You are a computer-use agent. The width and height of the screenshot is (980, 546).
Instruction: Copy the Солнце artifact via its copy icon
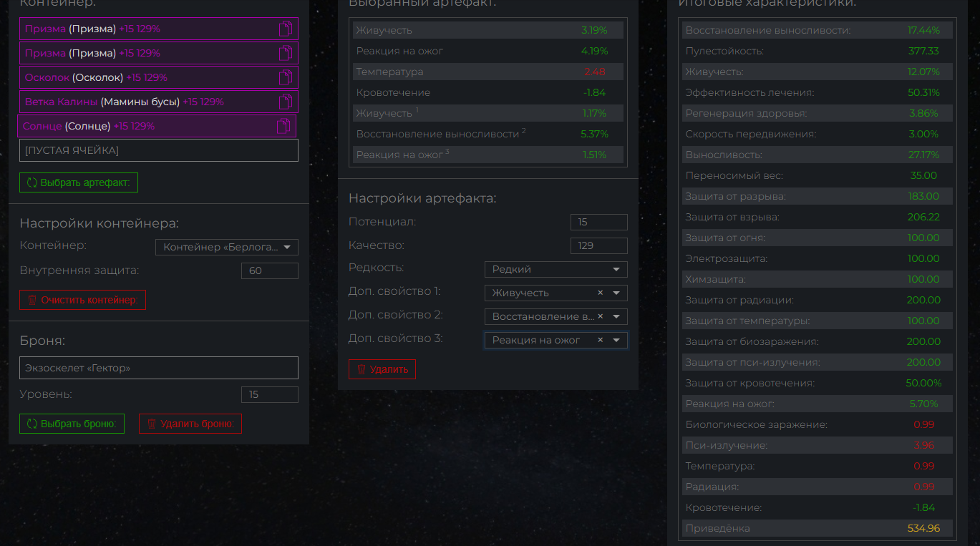pyautogui.click(x=283, y=126)
